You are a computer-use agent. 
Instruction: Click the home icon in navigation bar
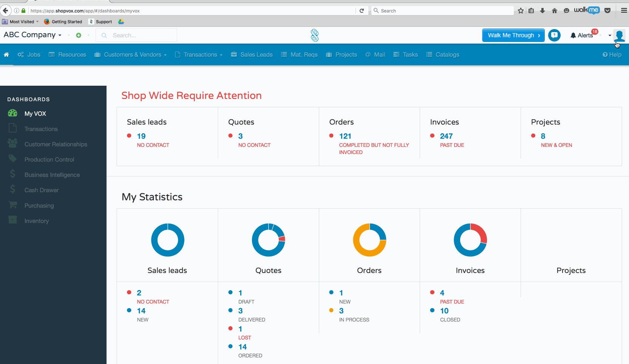6,55
